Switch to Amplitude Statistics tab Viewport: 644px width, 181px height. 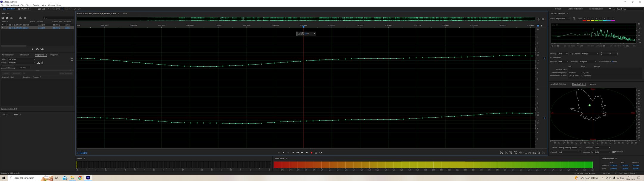pyautogui.click(x=558, y=84)
